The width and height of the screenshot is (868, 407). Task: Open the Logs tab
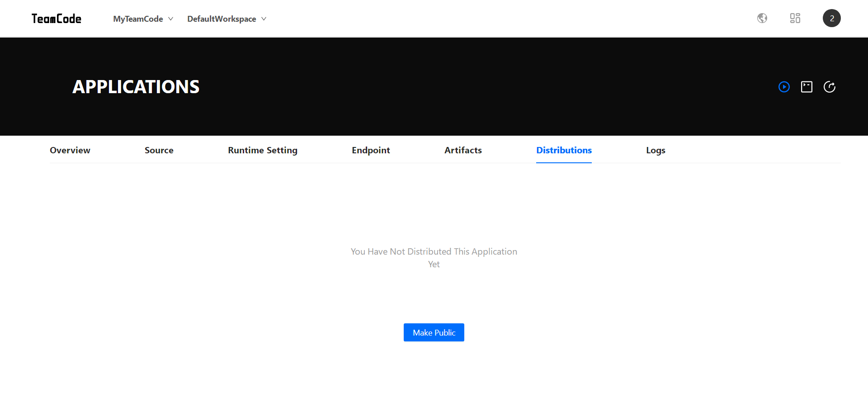pos(656,150)
